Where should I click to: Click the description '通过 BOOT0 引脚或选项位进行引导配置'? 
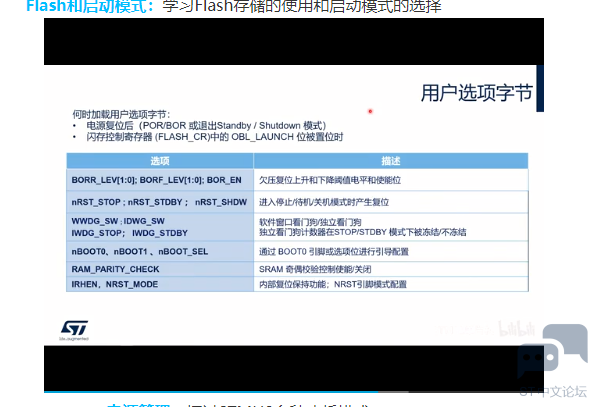pos(334,252)
